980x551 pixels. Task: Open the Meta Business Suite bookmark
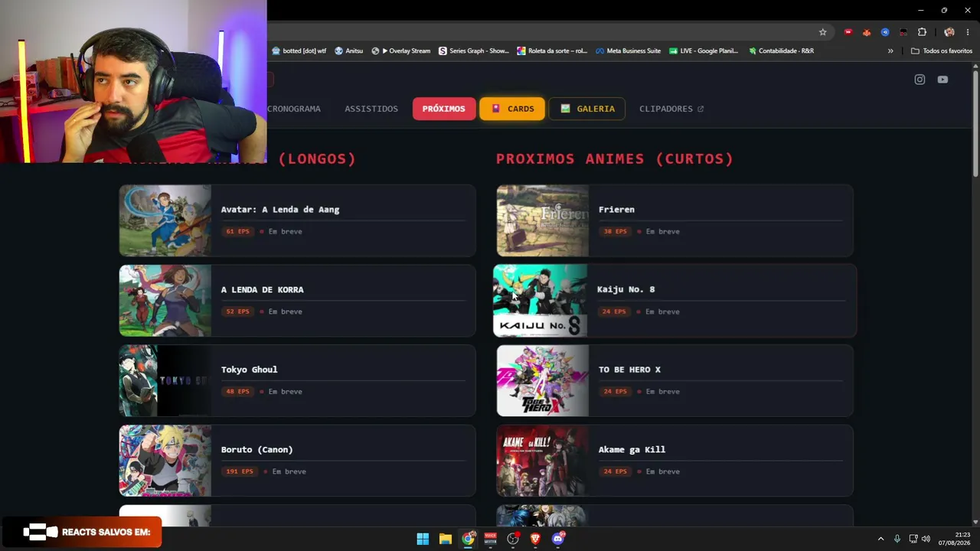(628, 51)
